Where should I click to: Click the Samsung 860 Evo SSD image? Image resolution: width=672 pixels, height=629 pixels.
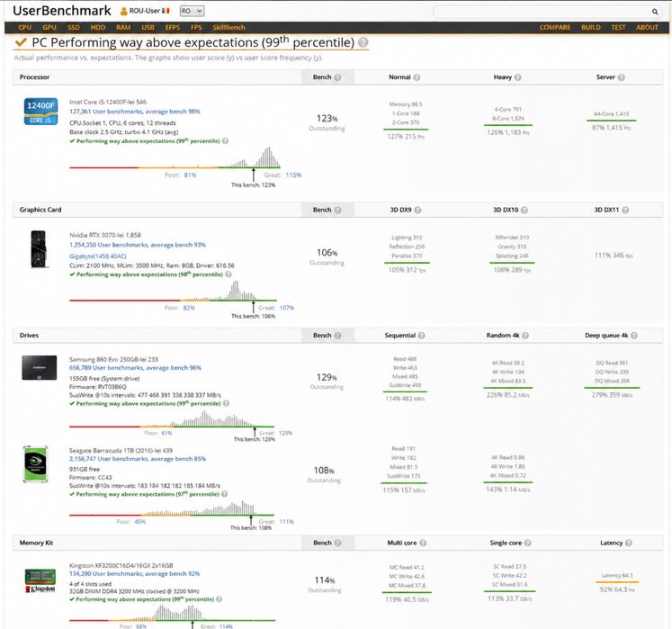40,367
